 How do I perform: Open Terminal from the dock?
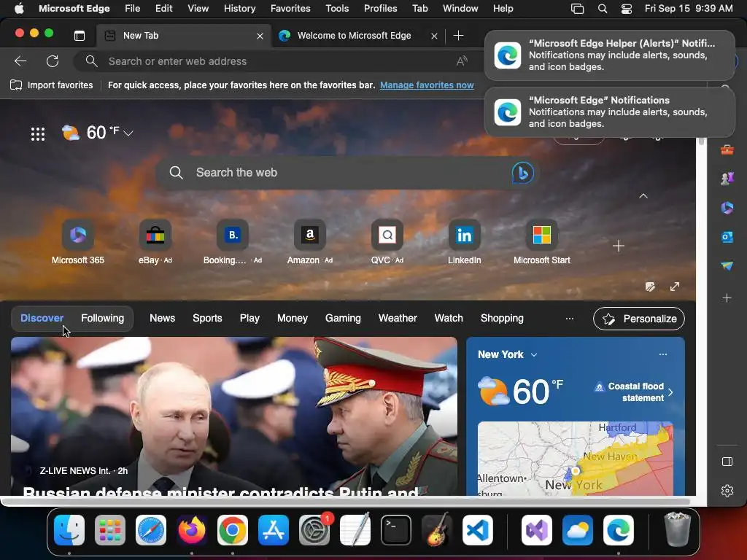pyautogui.click(x=396, y=530)
